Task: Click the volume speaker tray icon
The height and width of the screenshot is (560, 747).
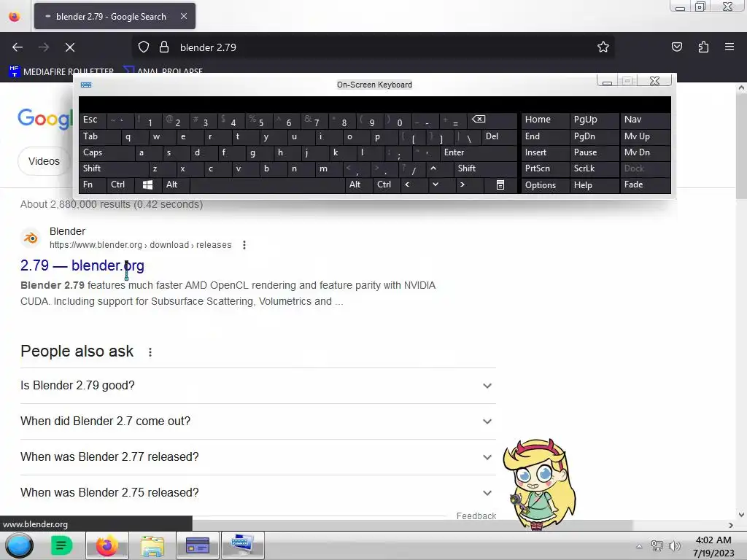Action: click(675, 545)
